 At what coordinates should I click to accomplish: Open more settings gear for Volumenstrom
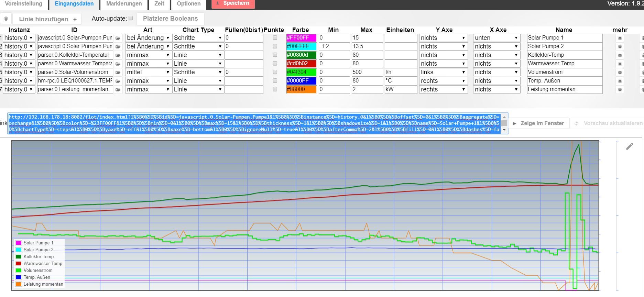[x=620, y=73]
